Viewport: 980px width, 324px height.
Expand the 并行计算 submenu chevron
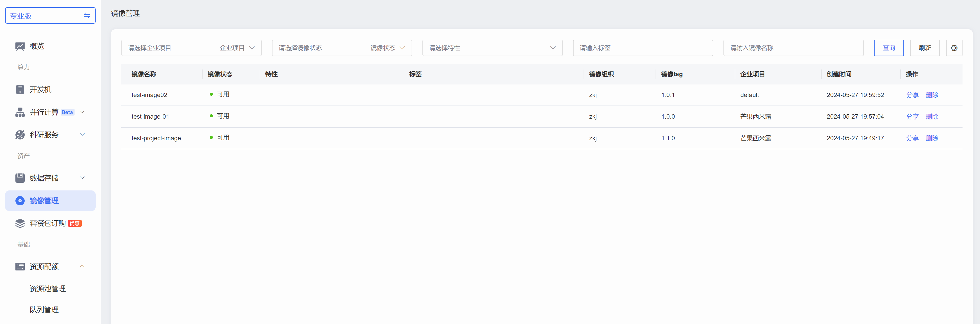[x=82, y=112]
